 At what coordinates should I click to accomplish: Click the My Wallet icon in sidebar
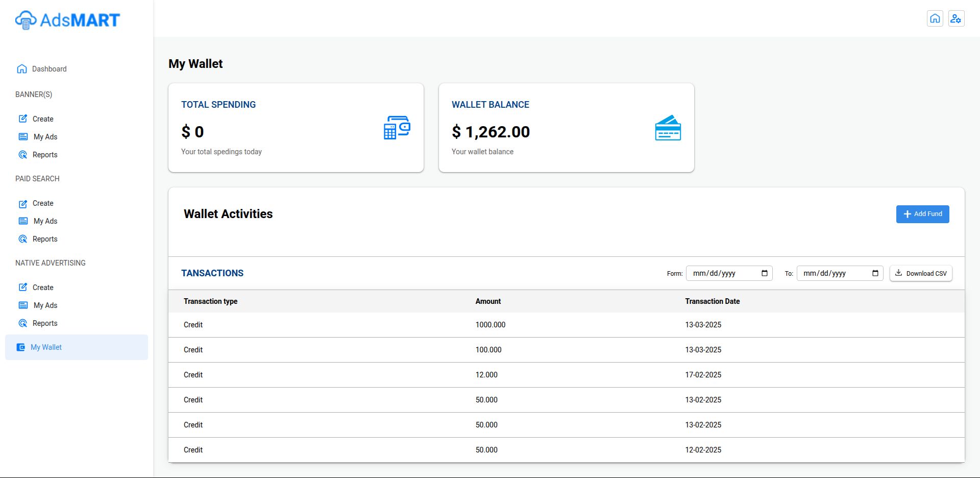(x=21, y=347)
